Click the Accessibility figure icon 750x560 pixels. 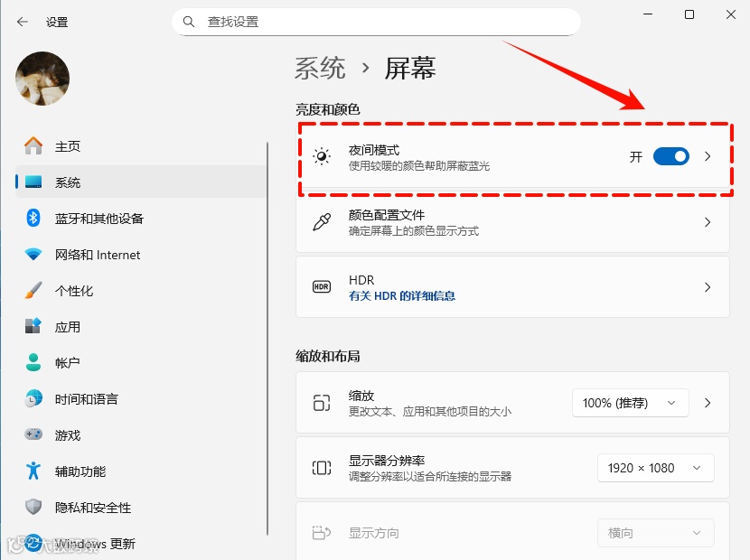coord(33,471)
